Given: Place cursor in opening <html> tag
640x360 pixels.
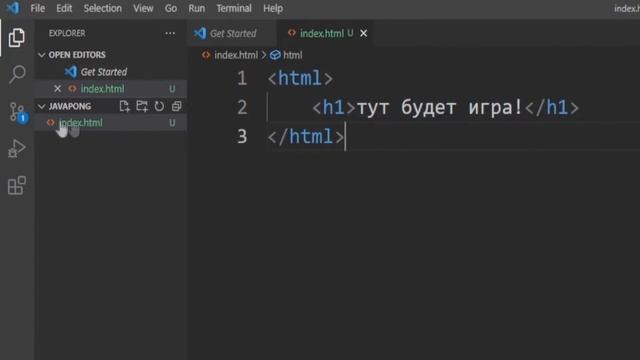Looking at the screenshot, I should [300, 78].
